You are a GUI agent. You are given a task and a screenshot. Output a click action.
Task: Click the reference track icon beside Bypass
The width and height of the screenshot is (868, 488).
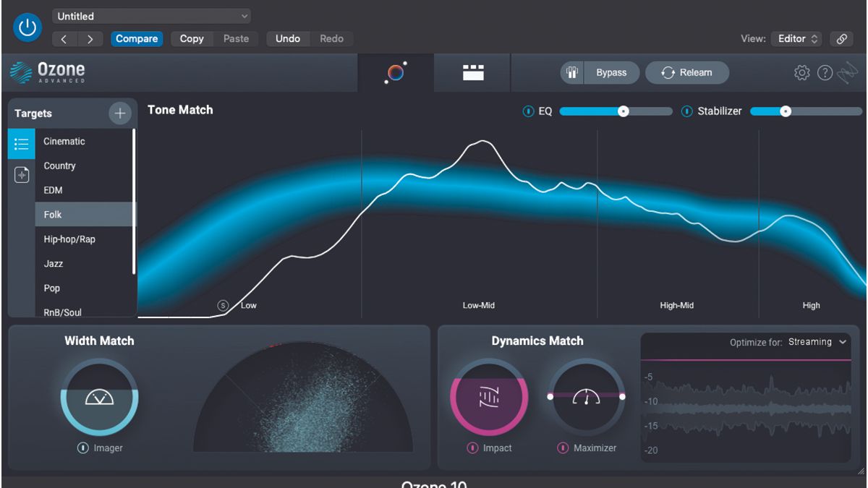tap(572, 72)
